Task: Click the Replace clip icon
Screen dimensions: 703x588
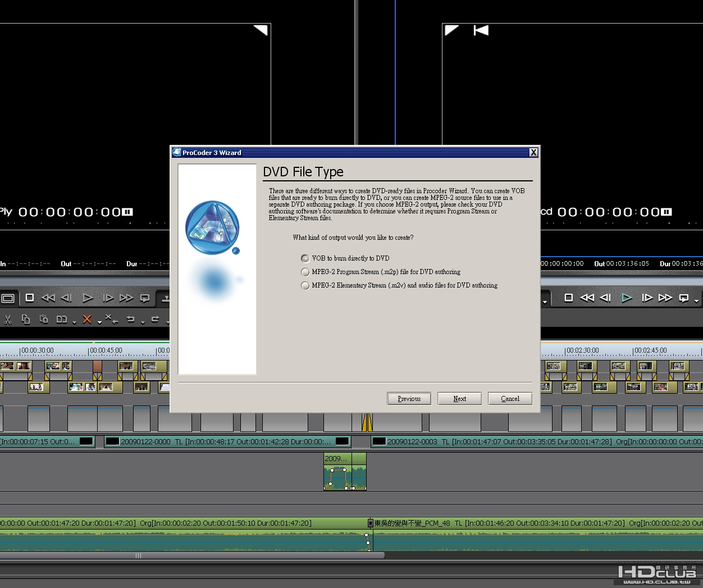Action: pyautogui.click(x=62, y=319)
